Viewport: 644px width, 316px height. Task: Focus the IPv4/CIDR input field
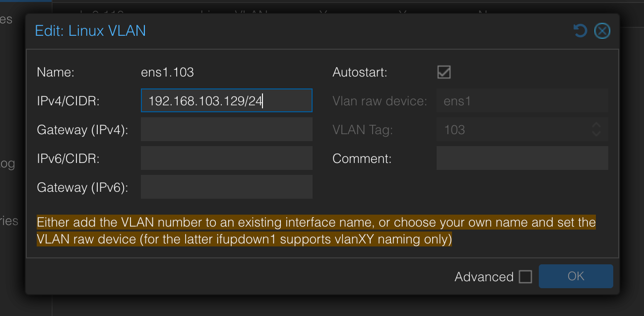click(x=227, y=101)
